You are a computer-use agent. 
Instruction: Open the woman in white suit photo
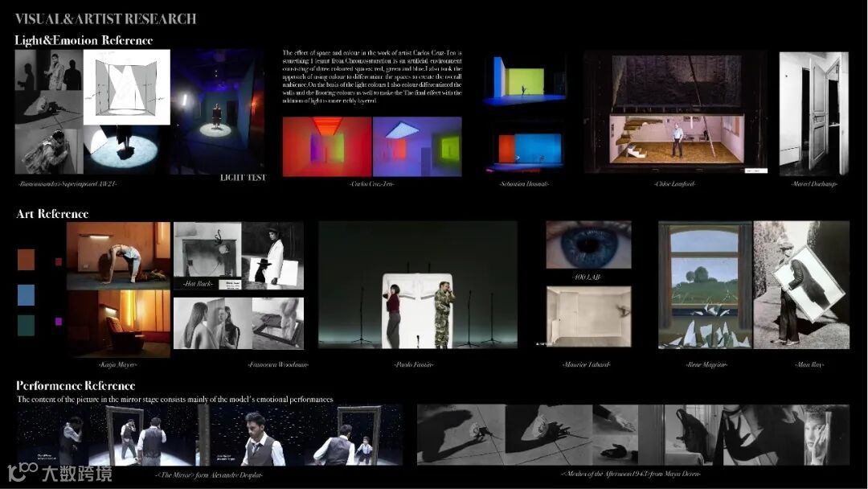[x=273, y=255]
